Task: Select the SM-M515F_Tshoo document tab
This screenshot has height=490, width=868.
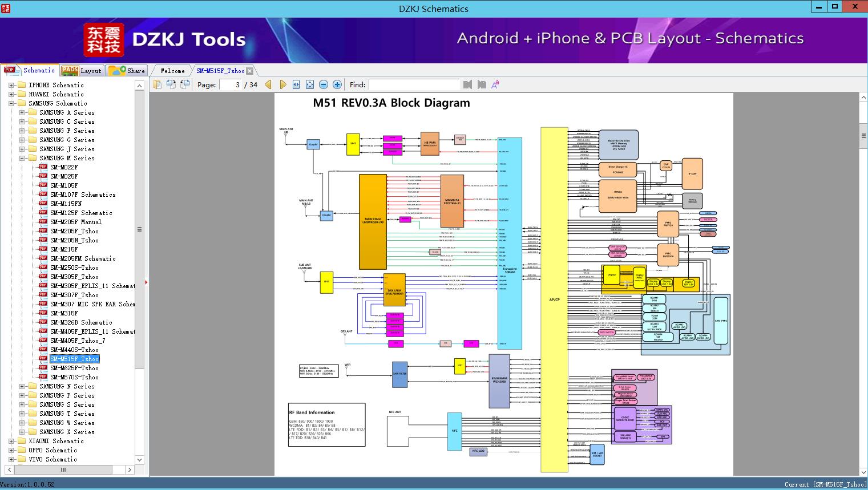Action: pos(220,71)
